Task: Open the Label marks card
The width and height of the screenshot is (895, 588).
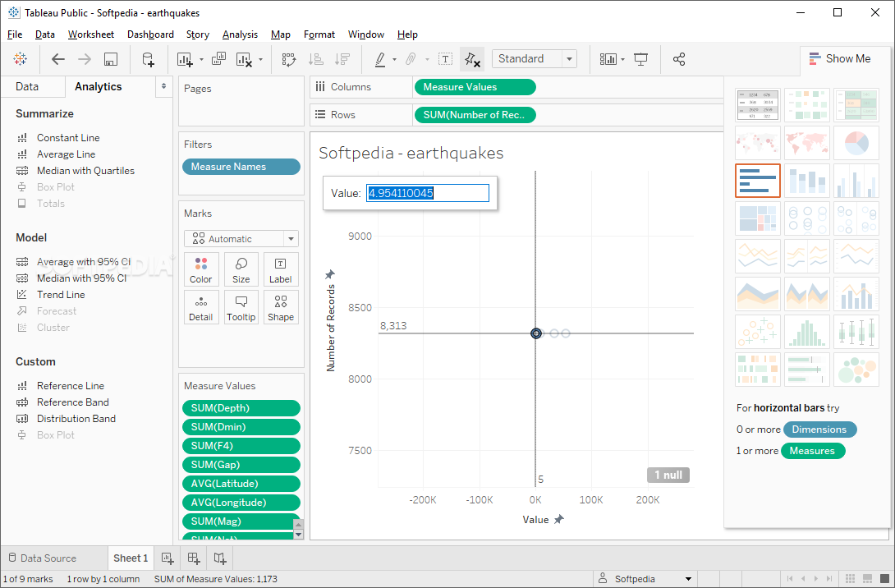Action: (281, 269)
